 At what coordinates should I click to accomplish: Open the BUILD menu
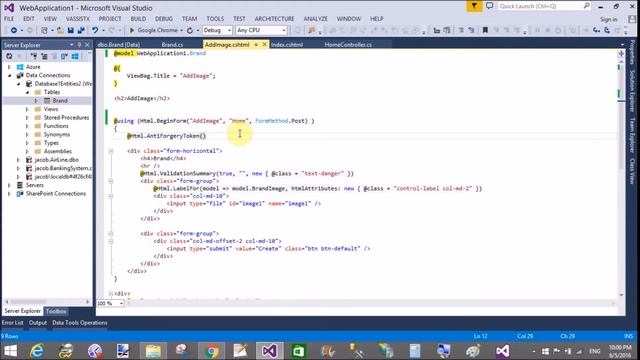point(138,19)
